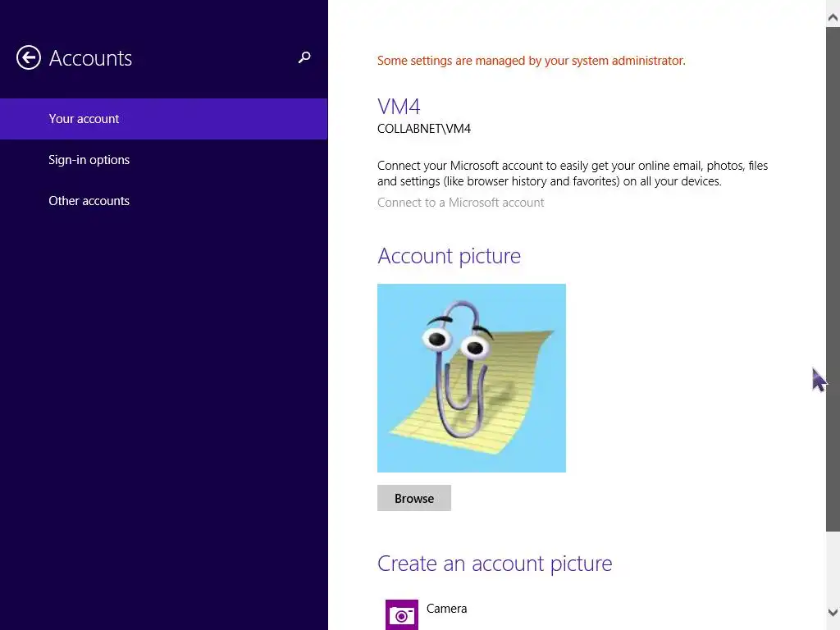Select the Your account menu item

point(163,118)
